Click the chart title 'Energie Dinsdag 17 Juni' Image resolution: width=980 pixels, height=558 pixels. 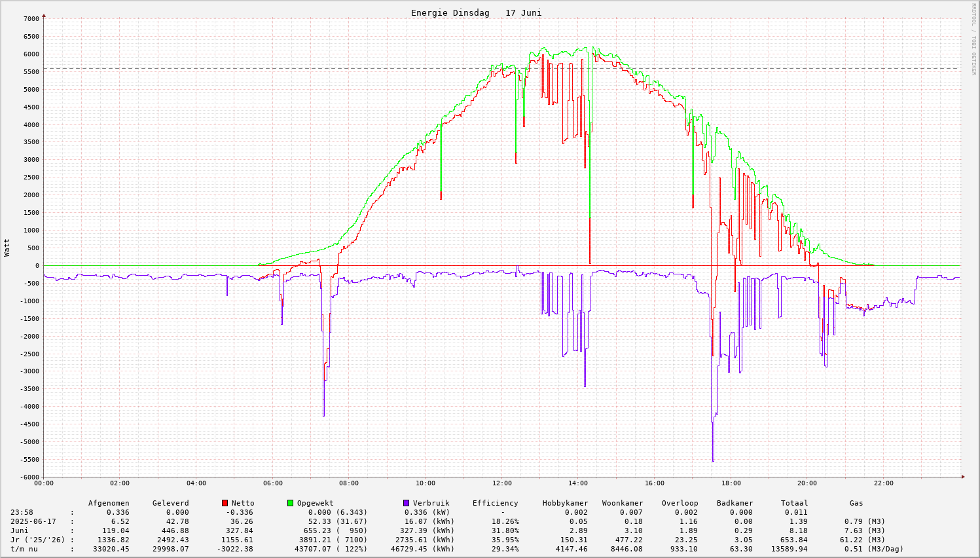(476, 13)
